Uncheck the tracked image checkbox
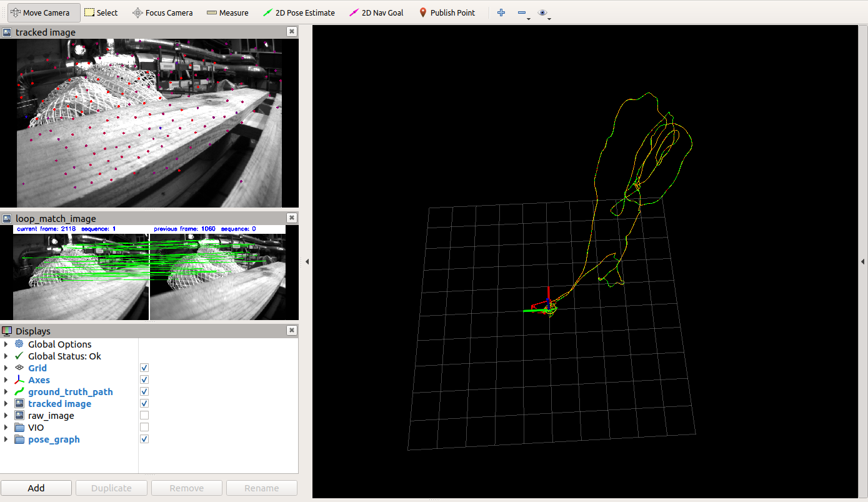This screenshot has height=502, width=868. pos(144,404)
